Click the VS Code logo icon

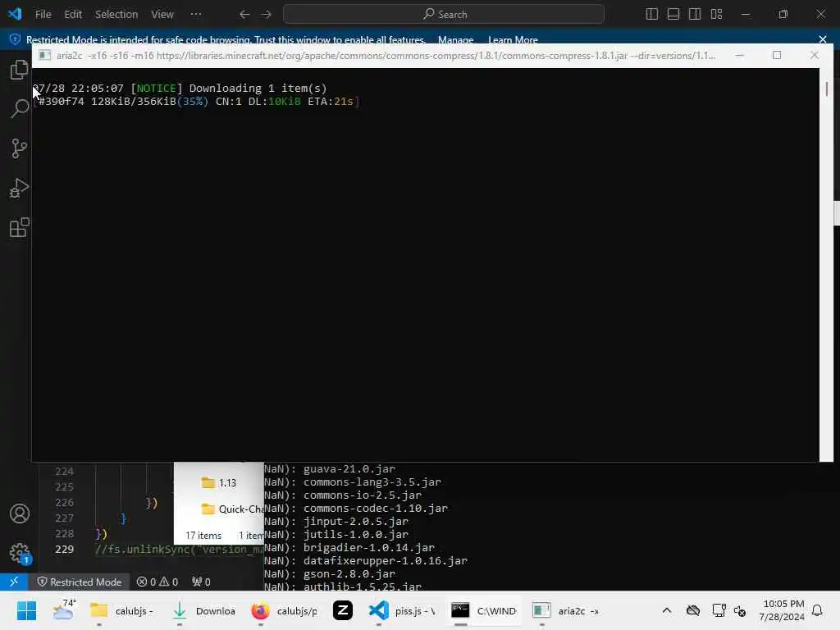coord(15,14)
